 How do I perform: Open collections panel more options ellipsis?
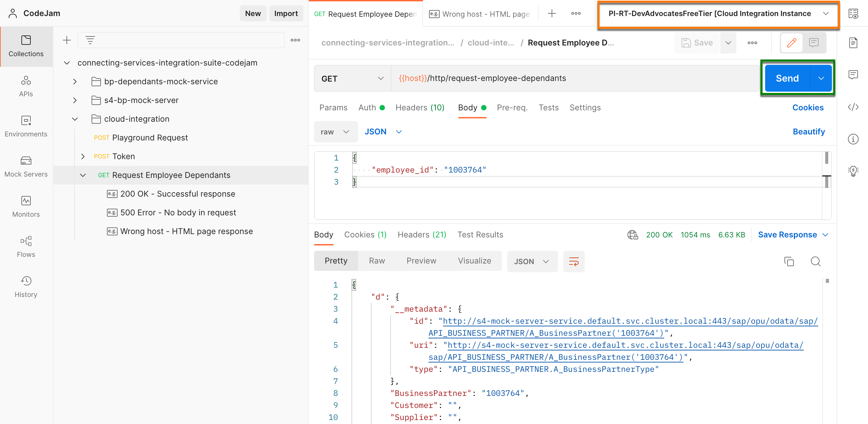pos(295,40)
